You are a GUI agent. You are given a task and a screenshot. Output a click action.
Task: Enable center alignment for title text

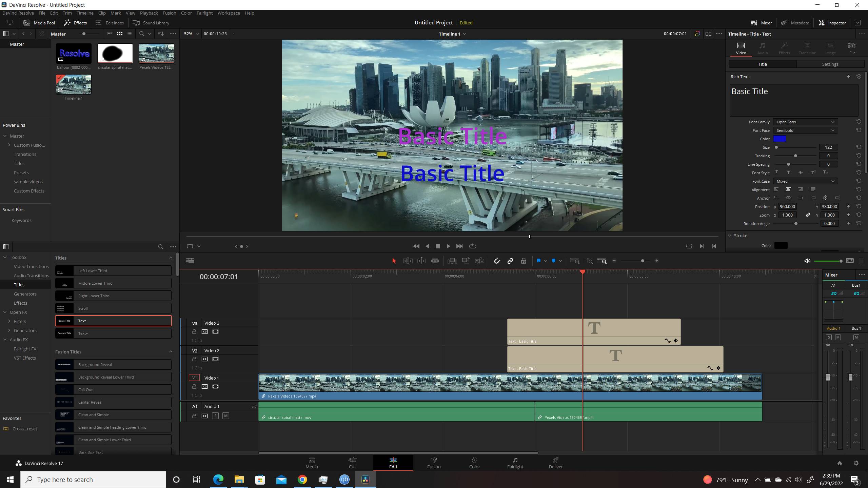click(788, 189)
